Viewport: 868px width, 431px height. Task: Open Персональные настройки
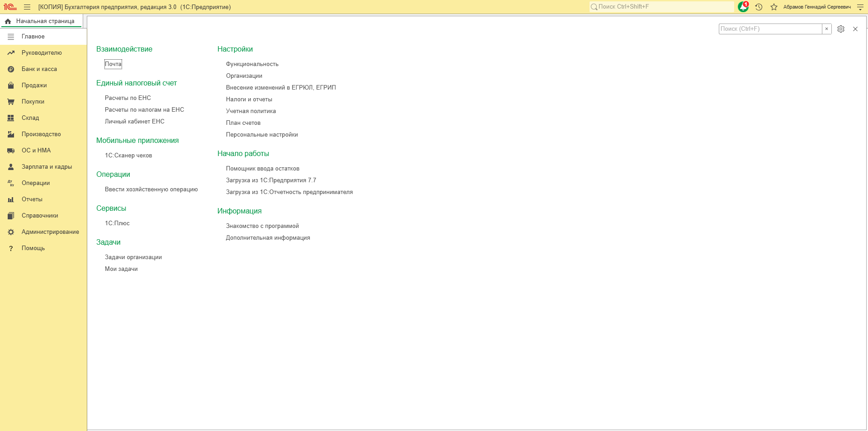(262, 135)
